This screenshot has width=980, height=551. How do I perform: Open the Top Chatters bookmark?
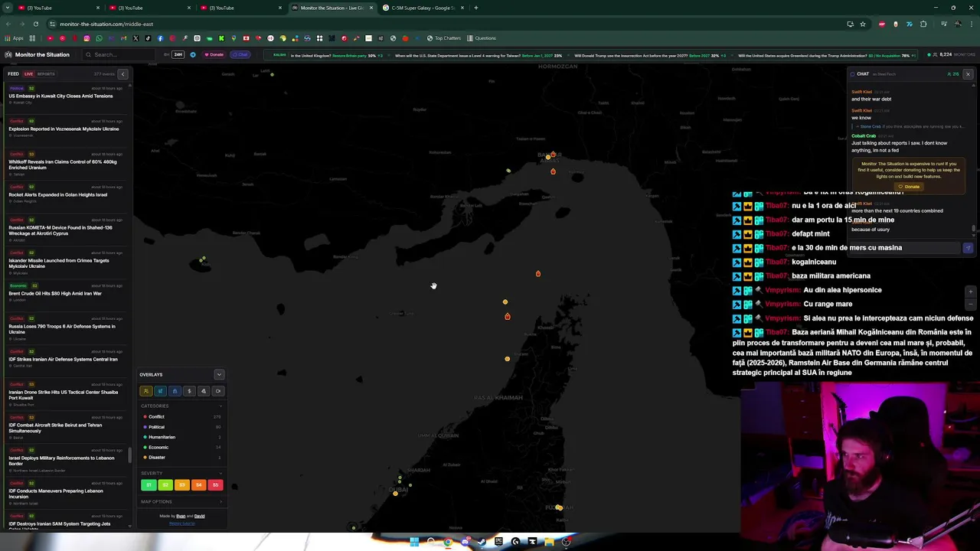pos(444,38)
